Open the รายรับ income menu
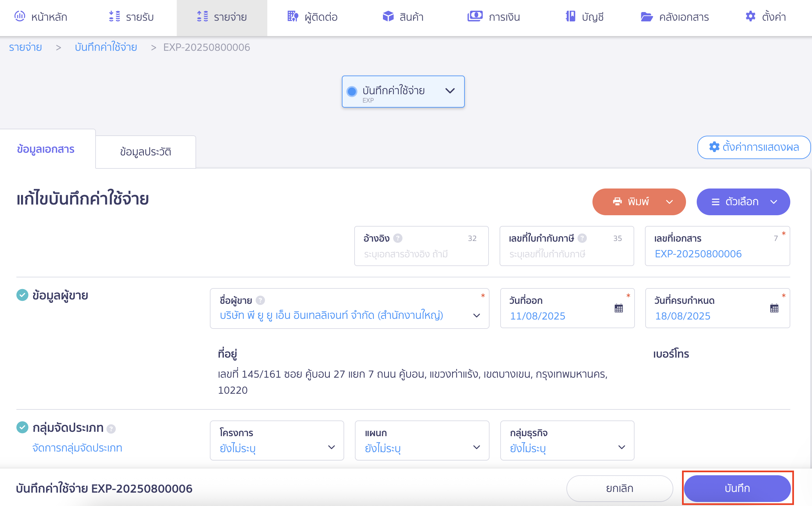The image size is (812, 506). coord(131,17)
